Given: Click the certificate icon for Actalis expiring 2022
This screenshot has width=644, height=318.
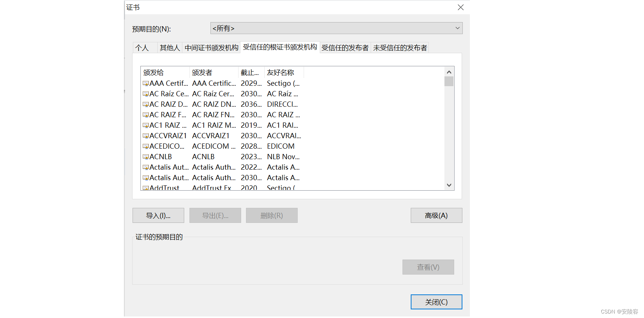Looking at the screenshot, I should [x=146, y=167].
